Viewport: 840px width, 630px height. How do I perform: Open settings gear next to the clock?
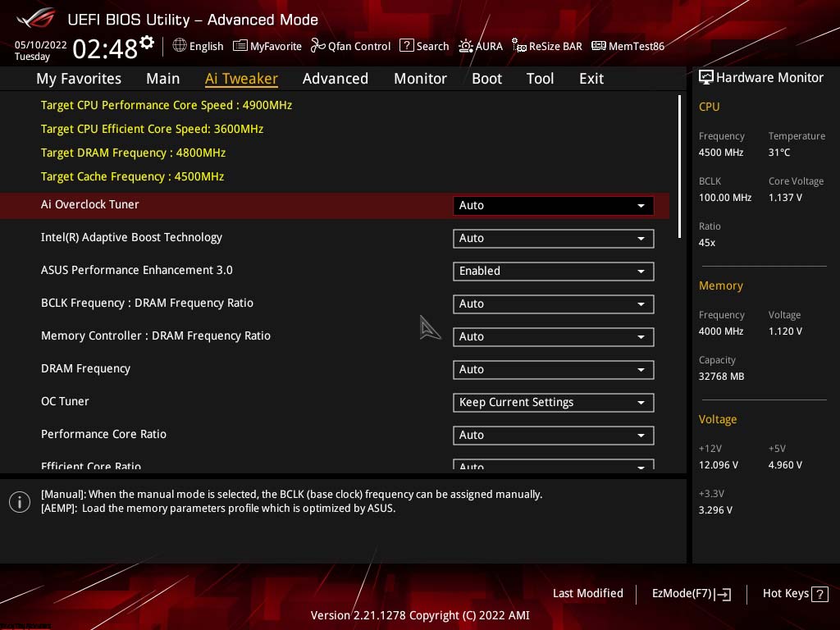[147, 43]
